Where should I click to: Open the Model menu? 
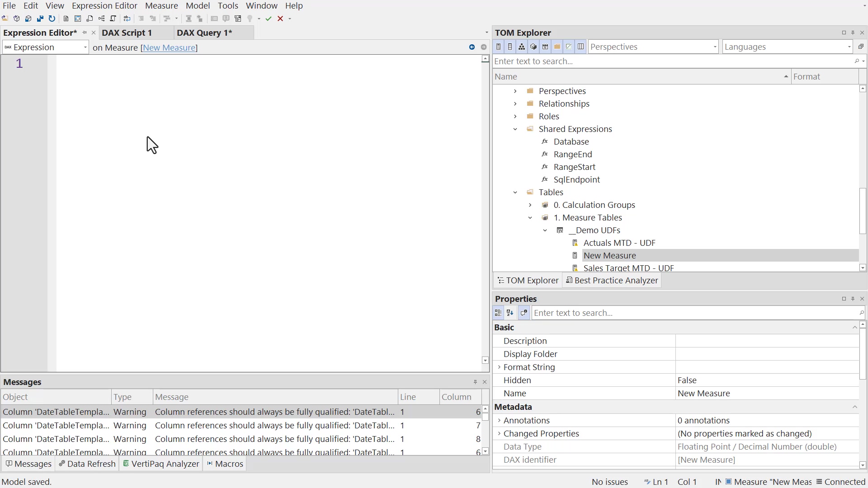click(x=198, y=6)
